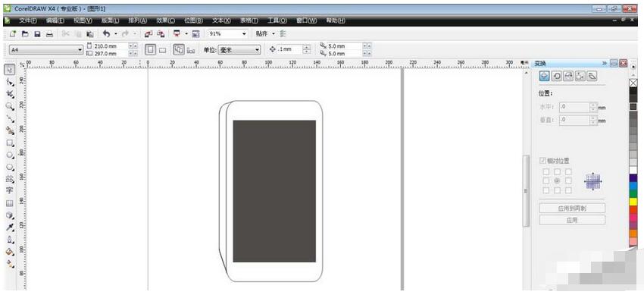Switch to the Rotate tab in the transform docker
Screen dimensions: 644x298
pyautogui.click(x=557, y=76)
